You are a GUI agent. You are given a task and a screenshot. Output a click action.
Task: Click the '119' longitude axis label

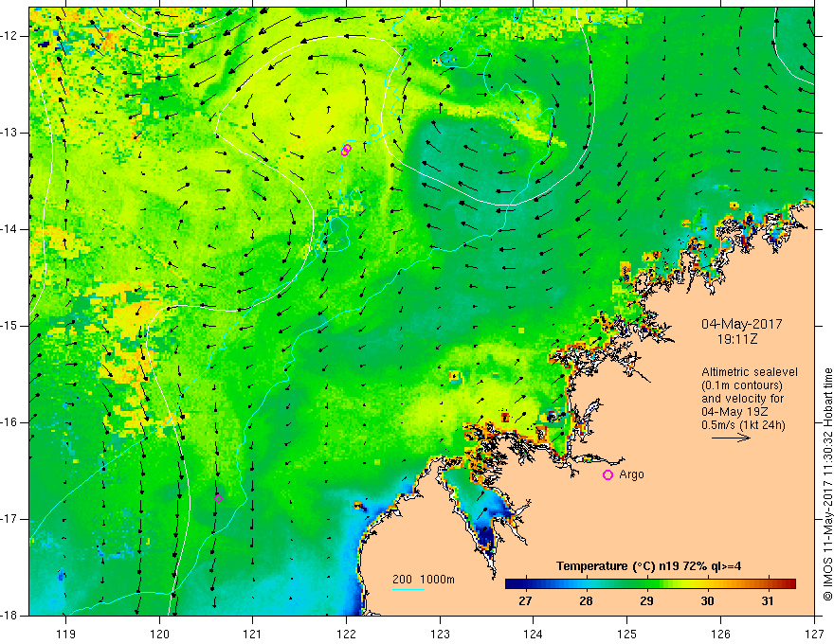click(x=66, y=634)
